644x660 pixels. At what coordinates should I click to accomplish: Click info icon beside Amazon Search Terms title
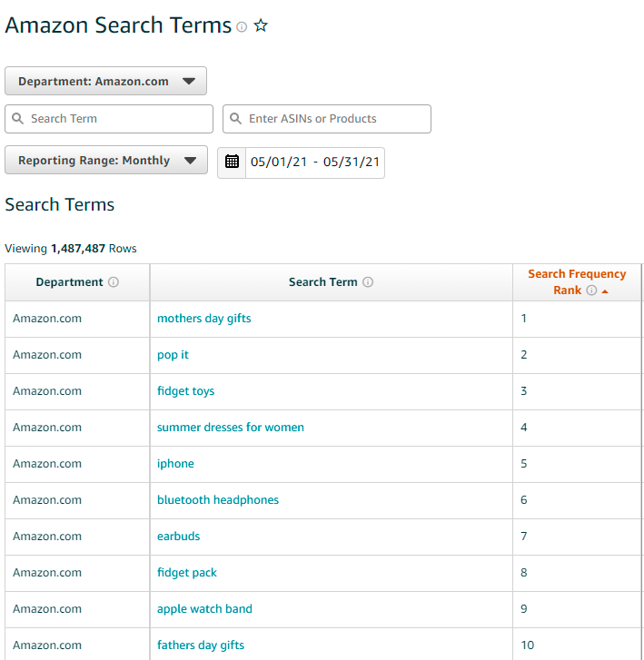(242, 27)
